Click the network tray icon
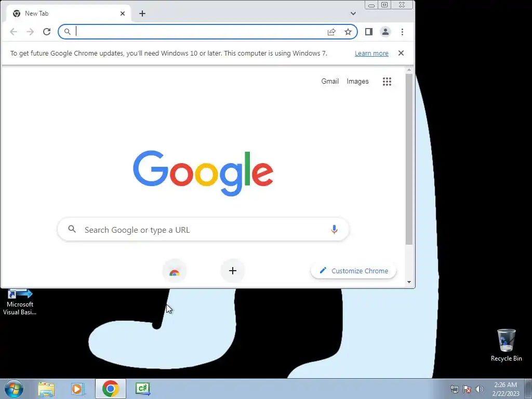The height and width of the screenshot is (399, 532). point(454,389)
